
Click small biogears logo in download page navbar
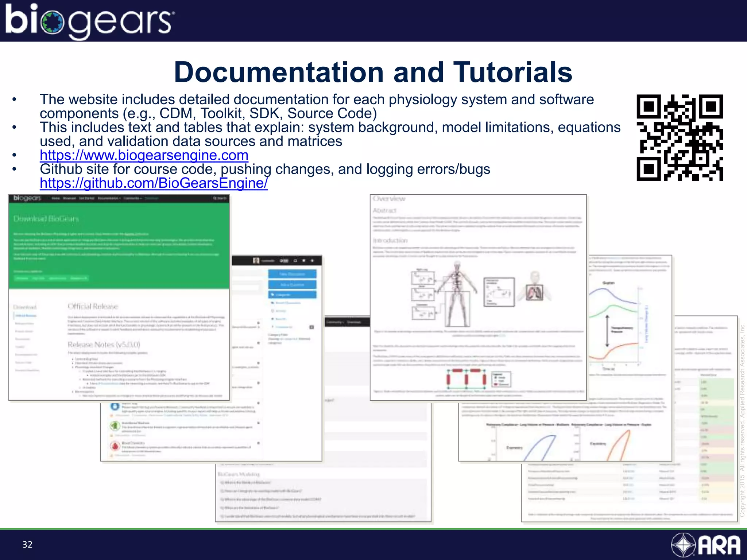(27, 198)
